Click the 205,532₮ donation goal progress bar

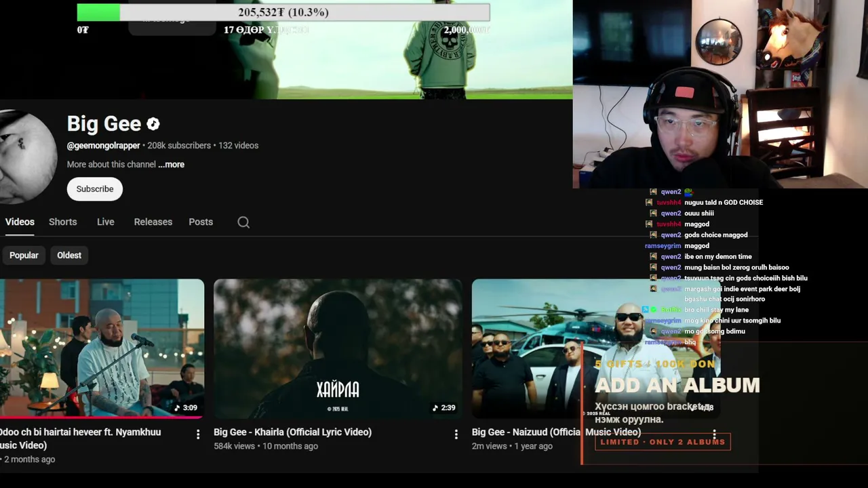(283, 12)
